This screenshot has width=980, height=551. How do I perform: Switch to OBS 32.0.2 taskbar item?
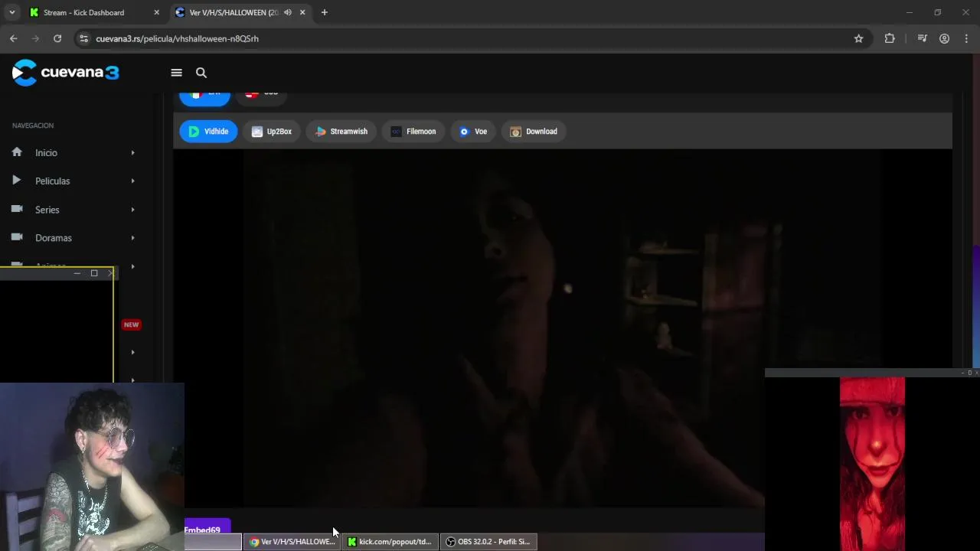[488, 542]
